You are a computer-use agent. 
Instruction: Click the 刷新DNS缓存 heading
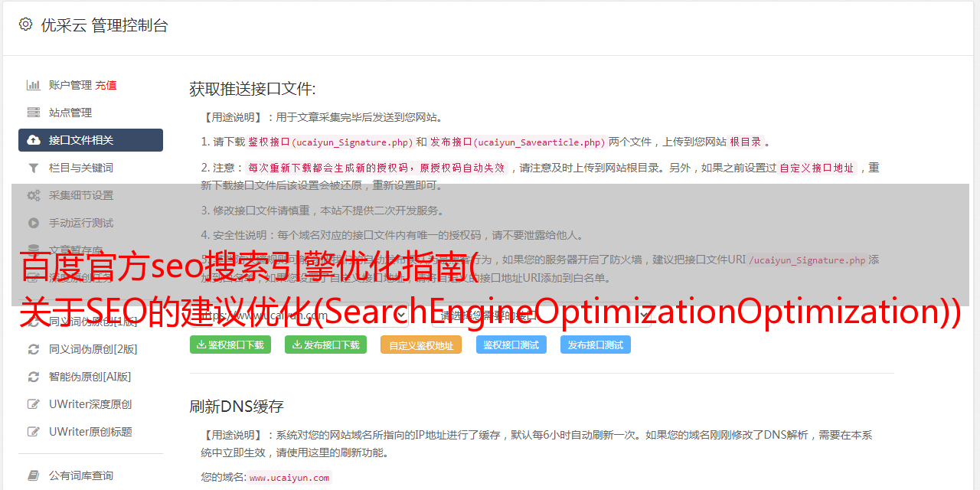click(x=237, y=406)
